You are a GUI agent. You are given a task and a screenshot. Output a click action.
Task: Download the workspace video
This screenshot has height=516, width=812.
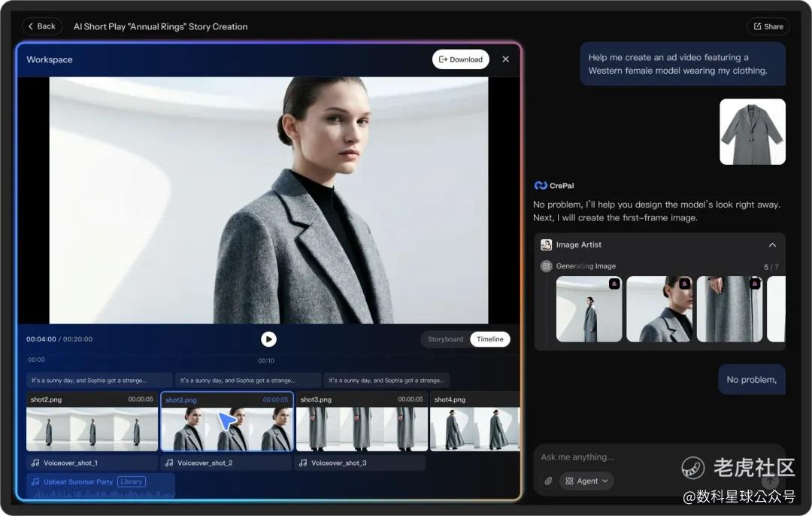(x=460, y=59)
